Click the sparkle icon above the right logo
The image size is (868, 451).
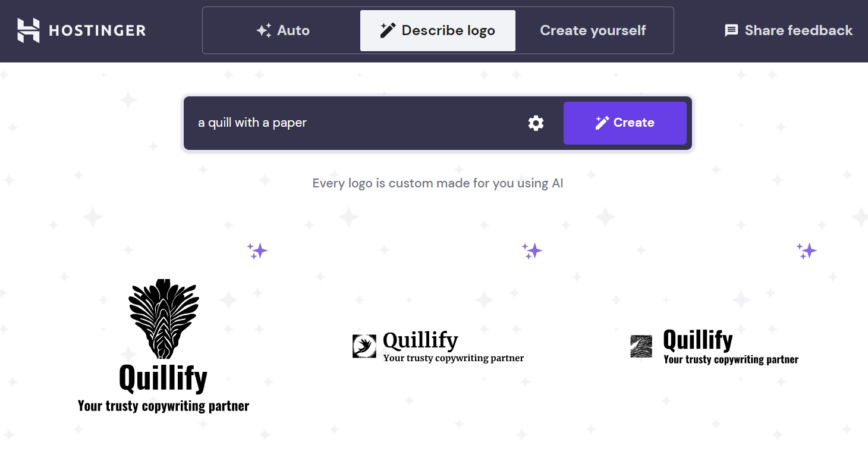coord(807,251)
